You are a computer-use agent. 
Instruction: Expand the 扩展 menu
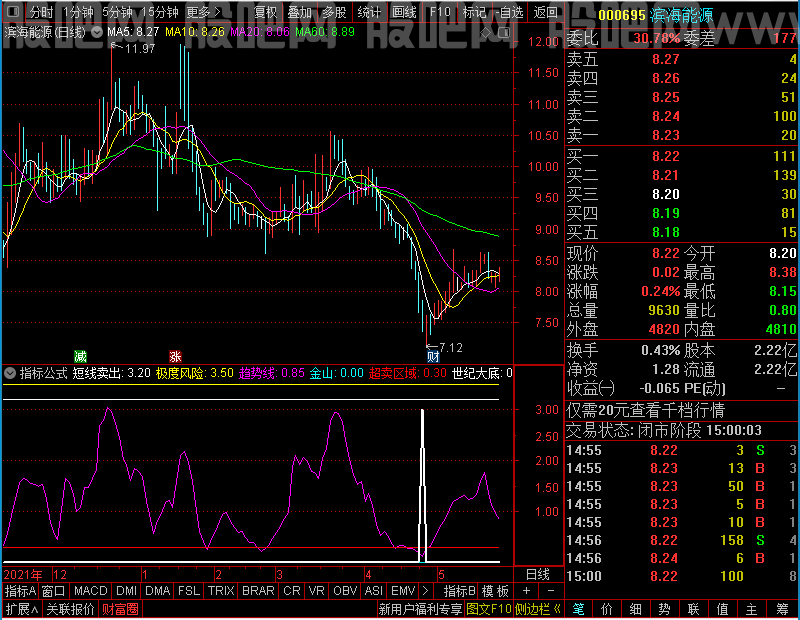tap(21, 609)
